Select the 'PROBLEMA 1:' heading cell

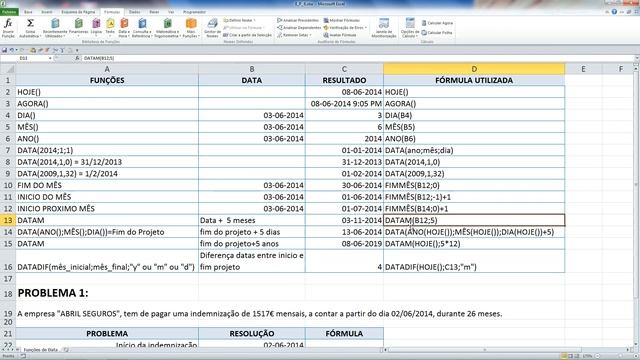click(107, 293)
